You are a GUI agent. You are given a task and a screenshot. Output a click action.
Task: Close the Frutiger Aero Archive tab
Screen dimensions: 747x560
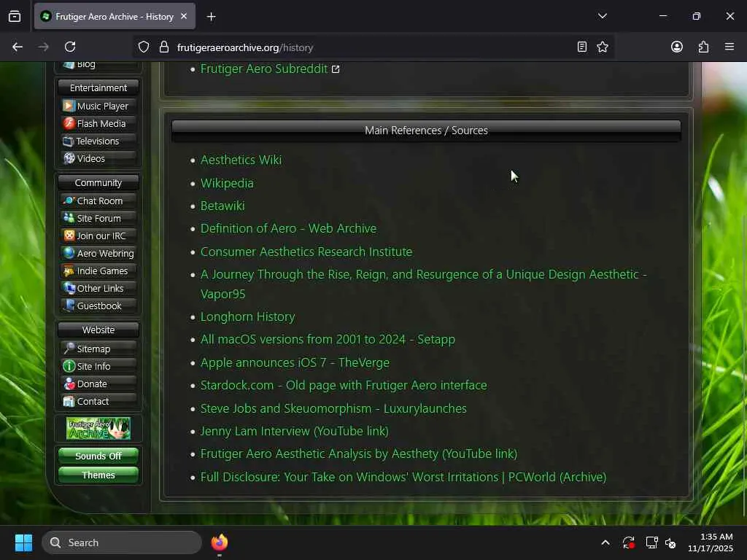point(184,16)
